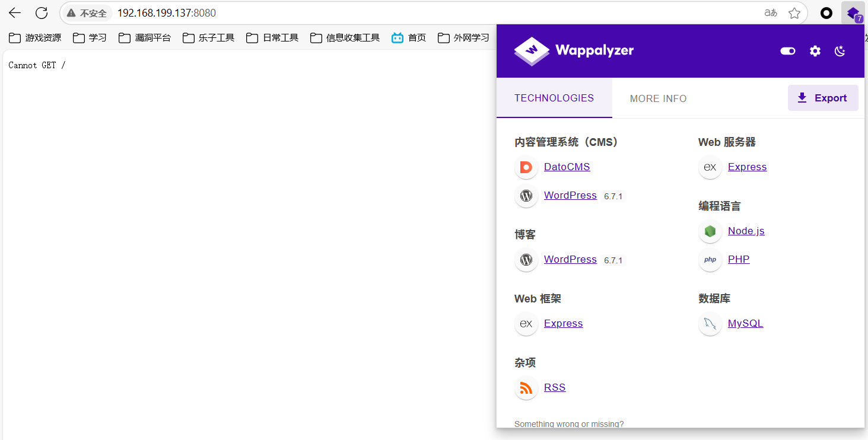Switch to the MORE INFO tab
Image resolution: width=868 pixels, height=440 pixels.
[x=659, y=98]
